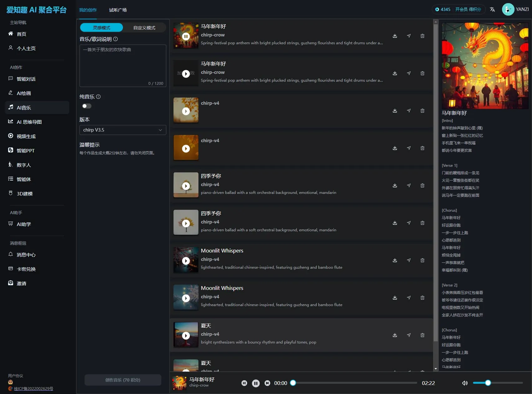Mute the player volume speaker icon

pos(465,383)
